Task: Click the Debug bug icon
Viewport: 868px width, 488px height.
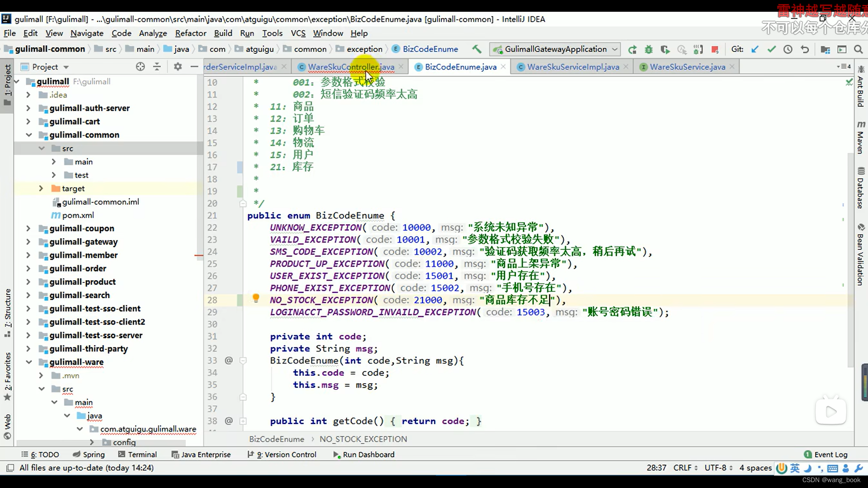Action: pyautogui.click(x=649, y=49)
